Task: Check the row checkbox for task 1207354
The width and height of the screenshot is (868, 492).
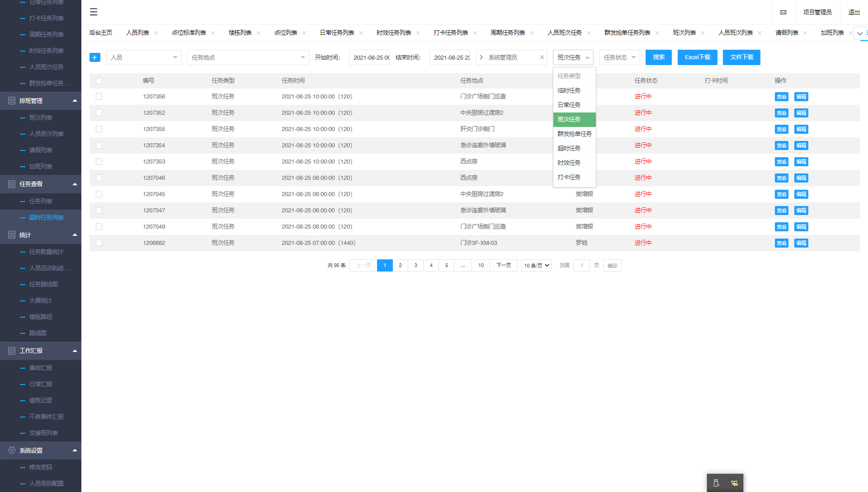Action: pyautogui.click(x=99, y=145)
